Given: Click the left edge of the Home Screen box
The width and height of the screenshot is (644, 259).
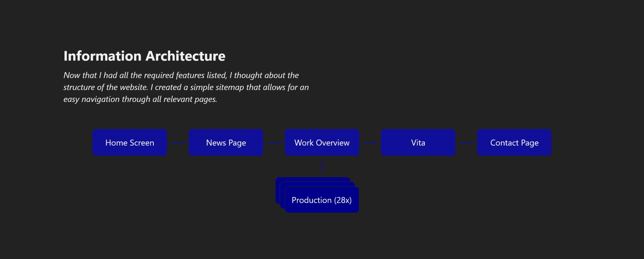Looking at the screenshot, I should point(94,142).
